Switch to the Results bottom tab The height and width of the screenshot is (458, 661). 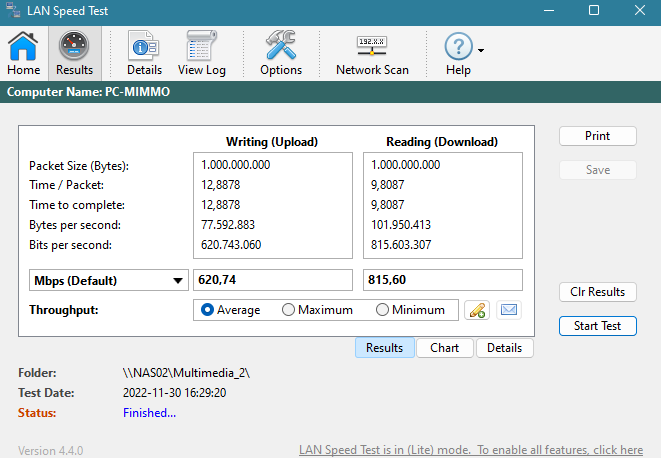(384, 348)
